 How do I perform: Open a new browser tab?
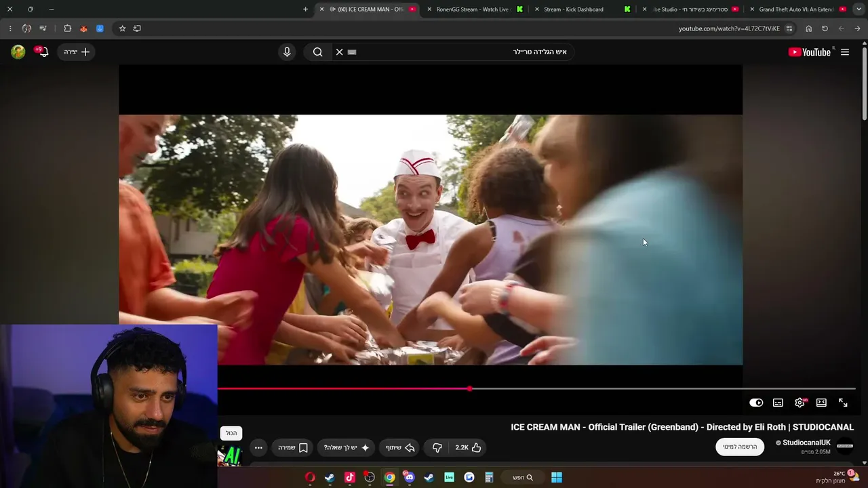[x=305, y=9]
